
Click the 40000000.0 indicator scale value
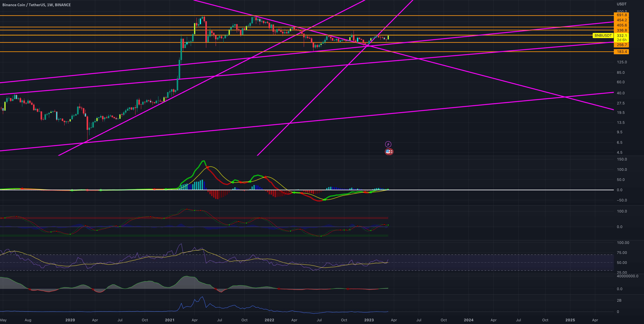(x=628, y=276)
